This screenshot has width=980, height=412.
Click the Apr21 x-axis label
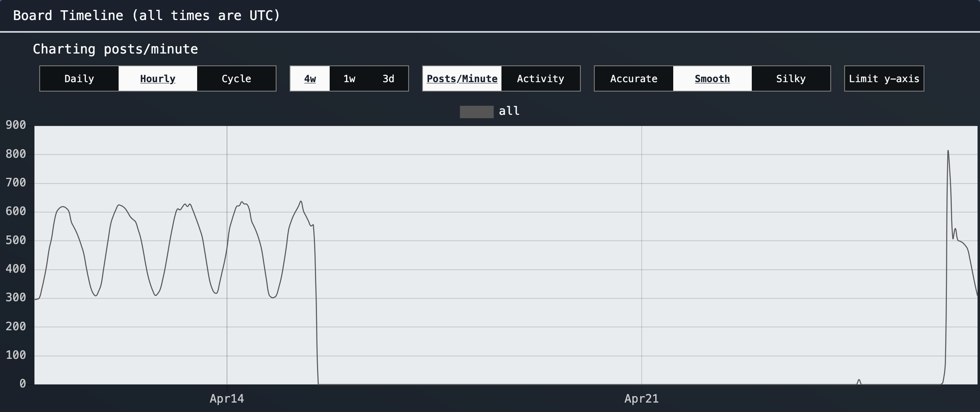(642, 399)
